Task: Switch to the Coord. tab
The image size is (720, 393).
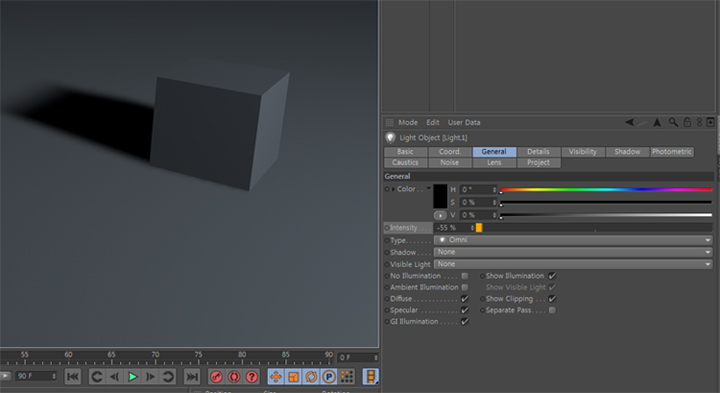Action: point(450,152)
